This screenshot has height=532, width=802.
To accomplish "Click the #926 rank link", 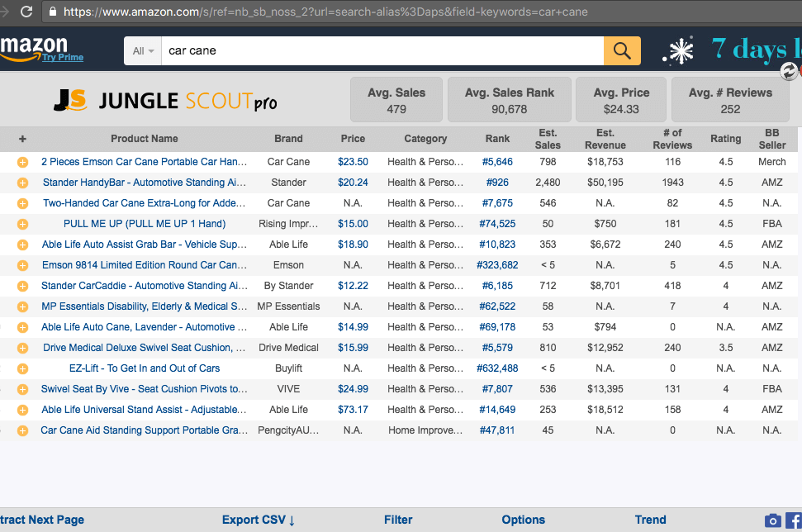I will click(x=498, y=182).
